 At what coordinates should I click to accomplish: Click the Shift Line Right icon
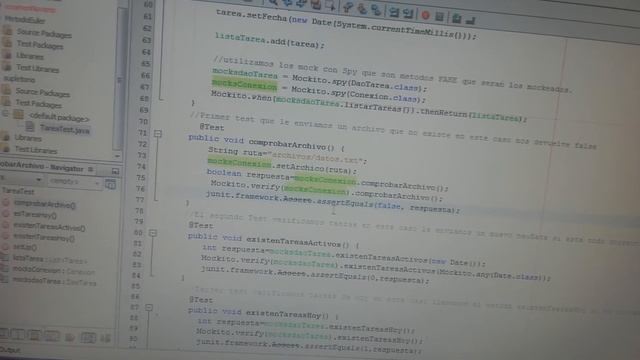pos(408,14)
